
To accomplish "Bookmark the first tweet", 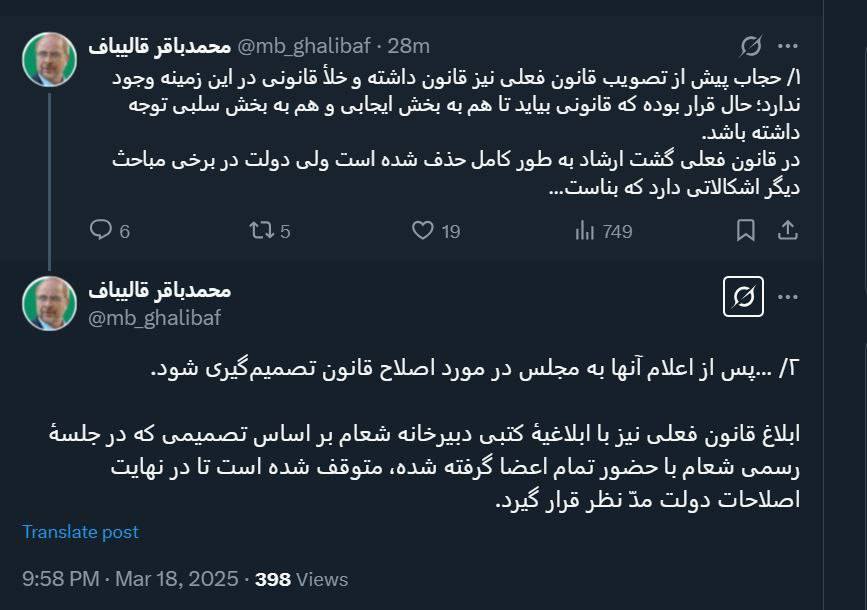I will coord(746,231).
